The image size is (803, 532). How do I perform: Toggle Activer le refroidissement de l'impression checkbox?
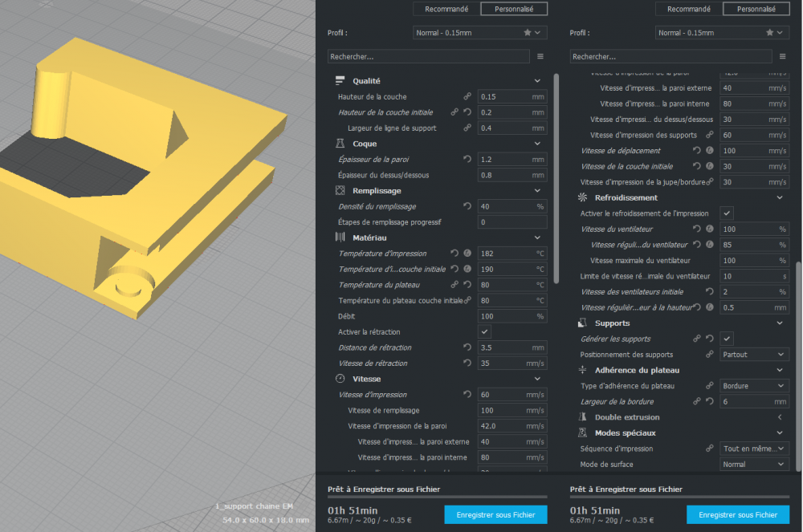726,213
